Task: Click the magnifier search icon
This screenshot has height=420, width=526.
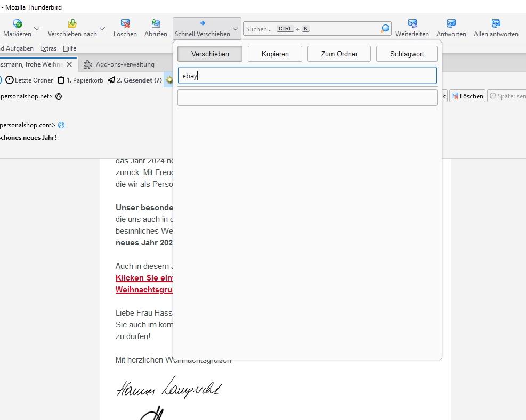Action: pyautogui.click(x=385, y=29)
